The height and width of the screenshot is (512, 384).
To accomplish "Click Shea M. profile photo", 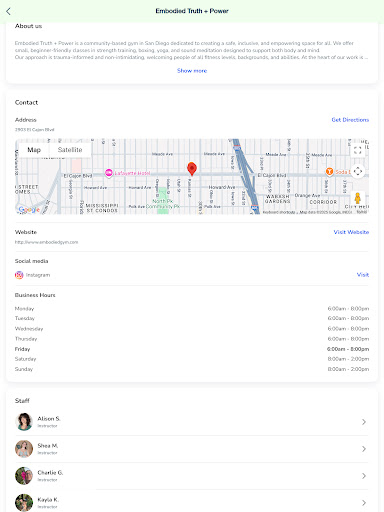I will (x=24, y=449).
